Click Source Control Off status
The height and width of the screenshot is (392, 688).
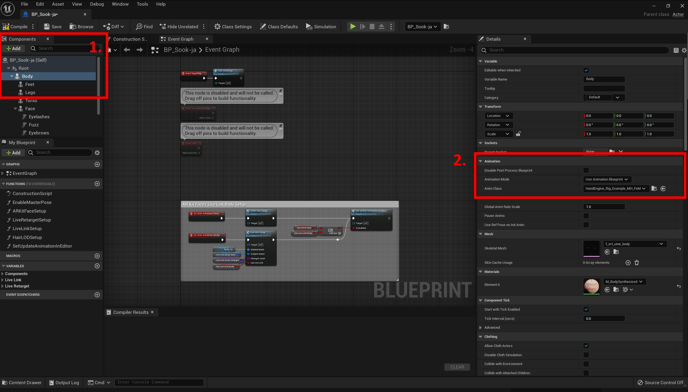pyautogui.click(x=660, y=383)
